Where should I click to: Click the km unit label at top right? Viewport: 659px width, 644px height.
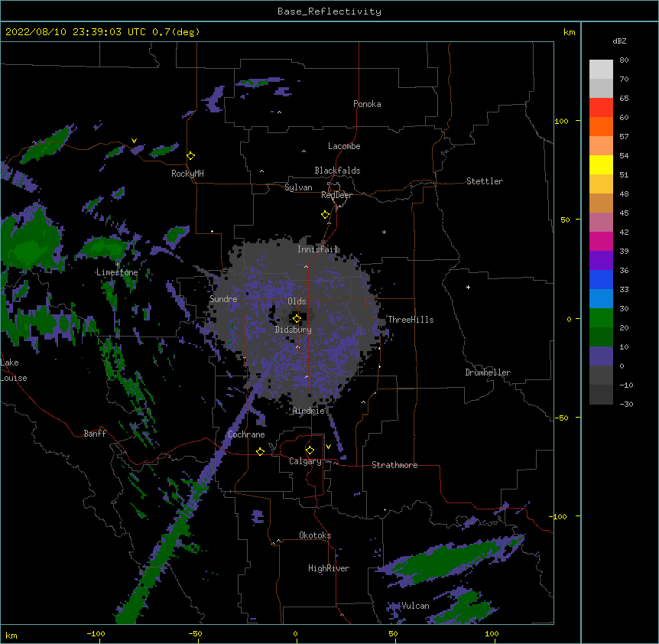click(570, 32)
